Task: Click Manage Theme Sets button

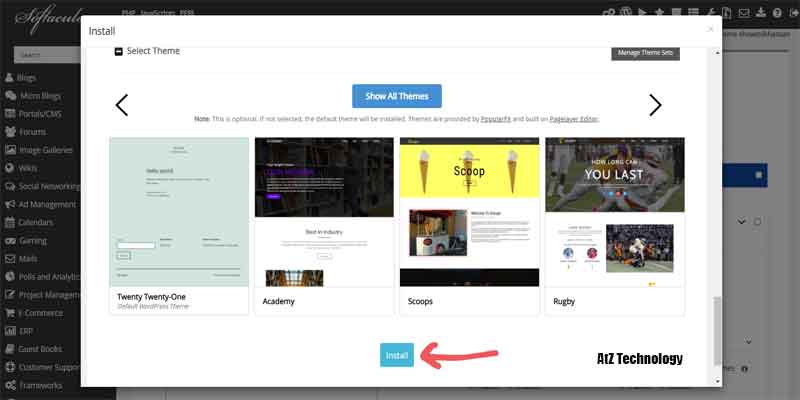Action: point(645,53)
